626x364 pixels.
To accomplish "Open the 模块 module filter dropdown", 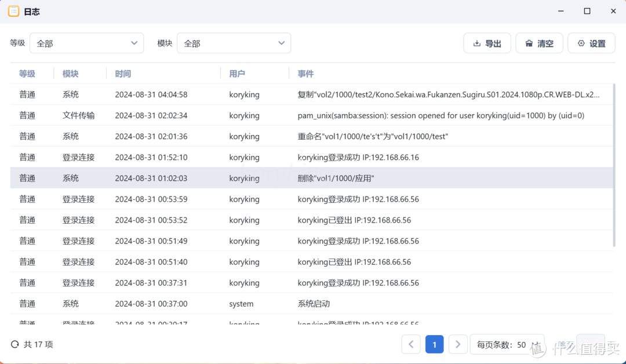I will point(234,42).
